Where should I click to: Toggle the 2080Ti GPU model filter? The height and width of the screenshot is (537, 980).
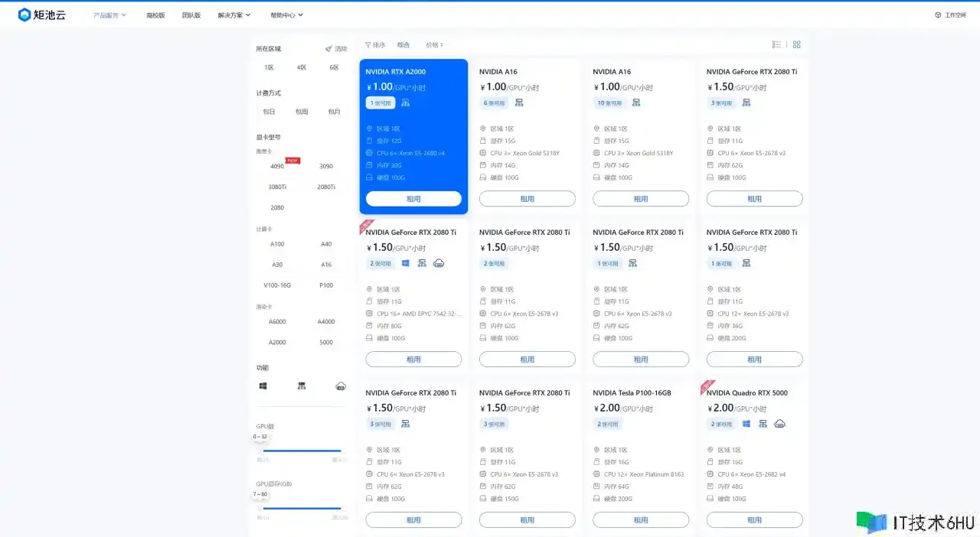(x=326, y=187)
